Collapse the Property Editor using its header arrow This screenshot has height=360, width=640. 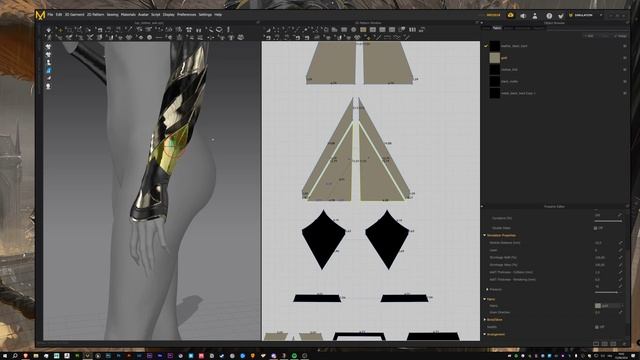pyautogui.click(x=482, y=207)
